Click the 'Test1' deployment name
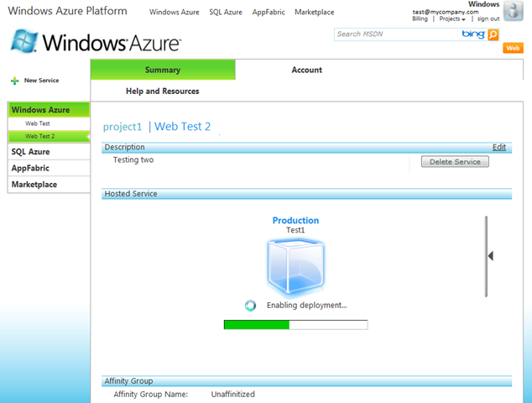Screen dimensions: 532x403 [295, 230]
